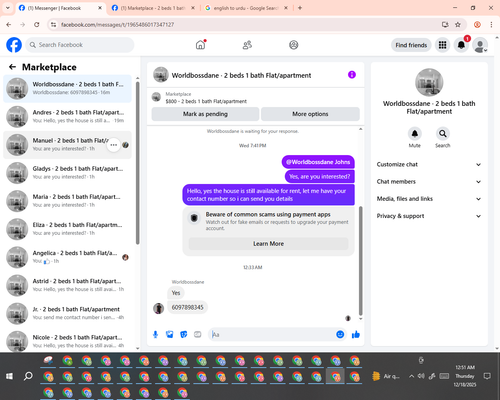The image size is (500, 400).
Task: Open a new browser tab
Action: coord(300,8)
